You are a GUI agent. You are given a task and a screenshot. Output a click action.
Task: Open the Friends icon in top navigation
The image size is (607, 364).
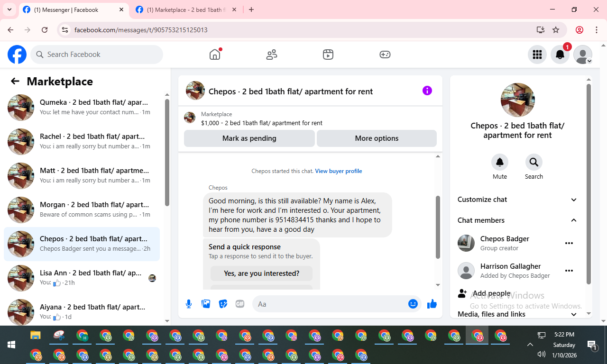coord(272,55)
